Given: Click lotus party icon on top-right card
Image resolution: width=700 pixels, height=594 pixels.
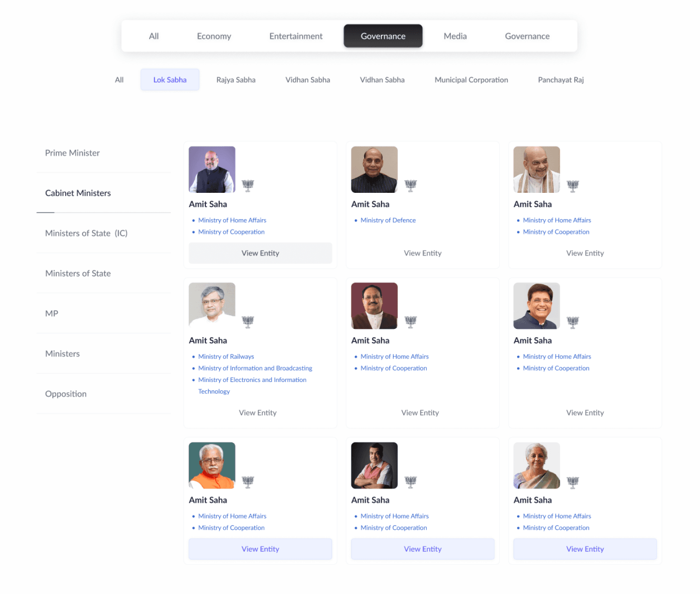Looking at the screenshot, I should point(572,185).
